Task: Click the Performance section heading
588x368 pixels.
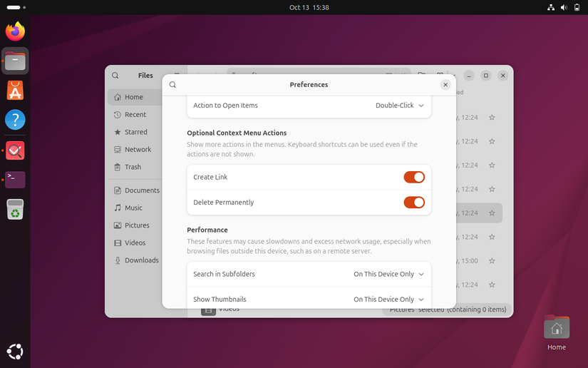Action: [x=207, y=230]
